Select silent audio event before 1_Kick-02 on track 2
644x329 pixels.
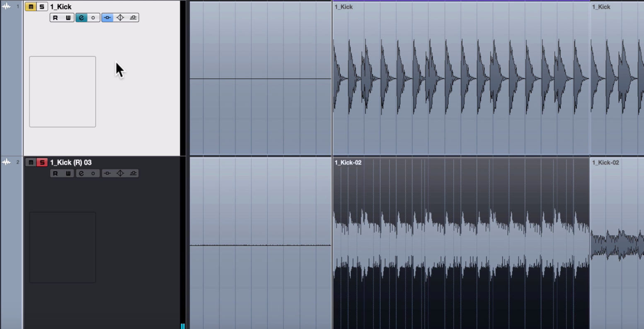[x=261, y=243]
